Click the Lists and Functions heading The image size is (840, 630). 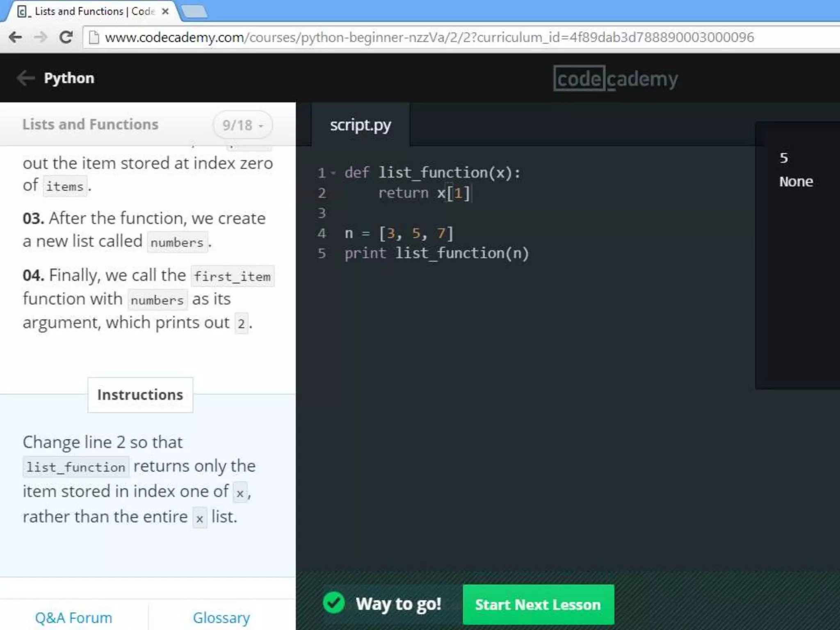[90, 124]
